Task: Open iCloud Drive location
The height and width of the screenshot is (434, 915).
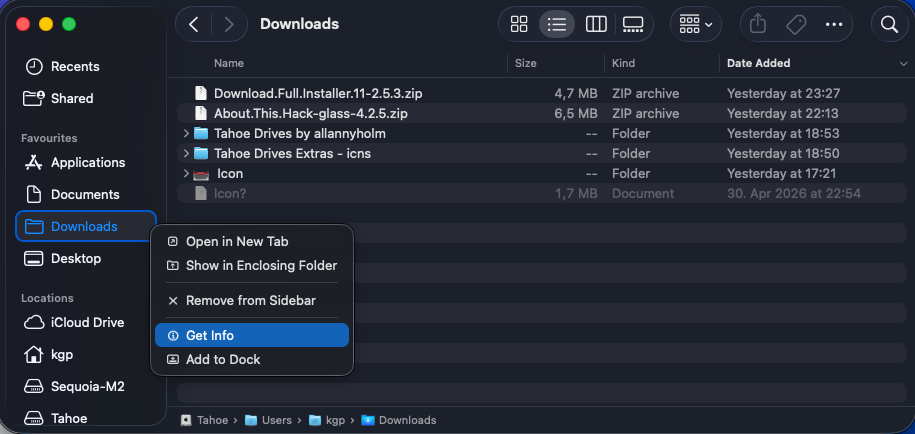Action: coord(75,322)
